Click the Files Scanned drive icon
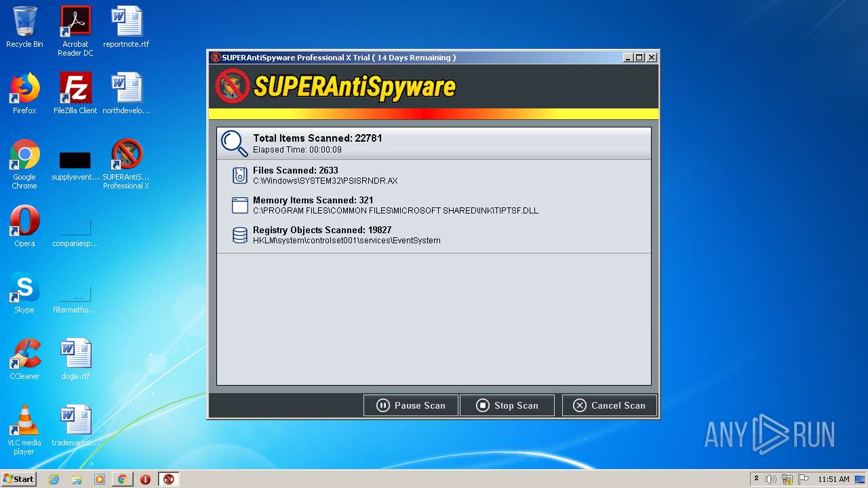This screenshot has width=868, height=488. 239,176
